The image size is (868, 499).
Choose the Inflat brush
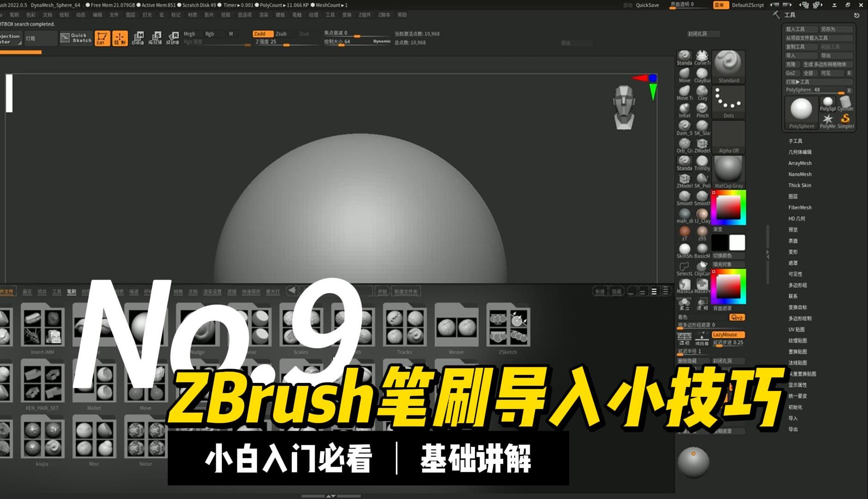point(684,110)
